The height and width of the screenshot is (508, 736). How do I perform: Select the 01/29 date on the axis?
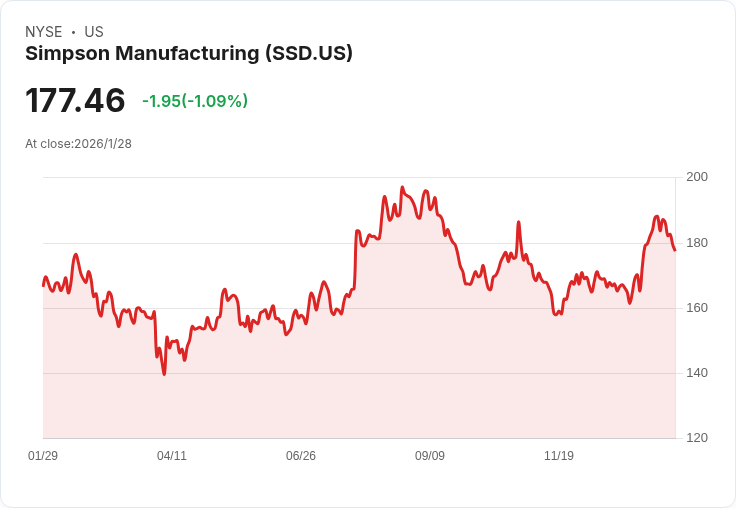pyautogui.click(x=43, y=456)
